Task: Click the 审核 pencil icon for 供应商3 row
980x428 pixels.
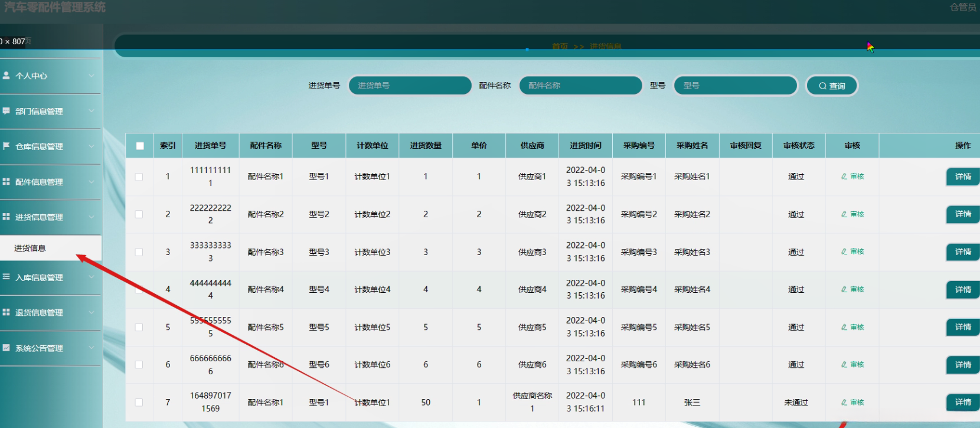Action: (x=844, y=251)
